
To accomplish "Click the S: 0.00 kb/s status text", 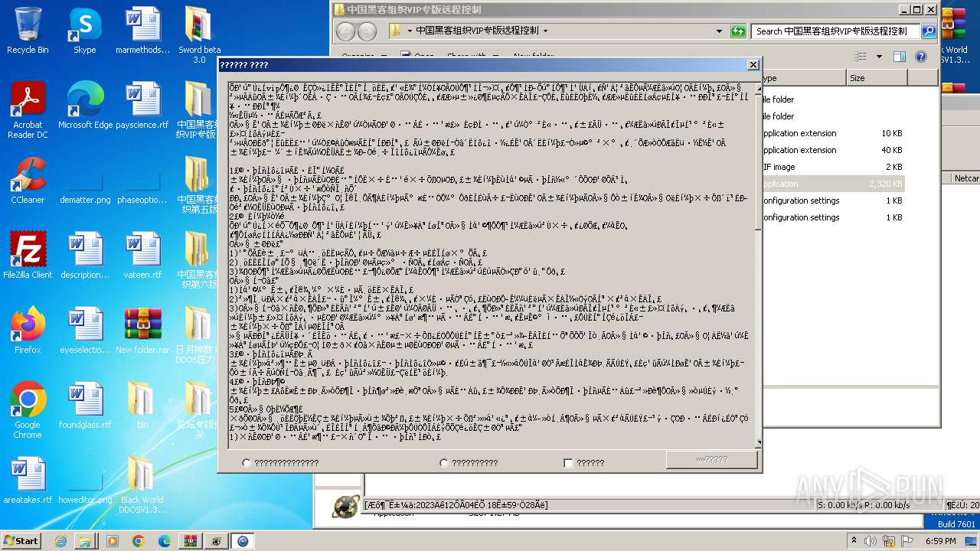I will [x=864, y=505].
